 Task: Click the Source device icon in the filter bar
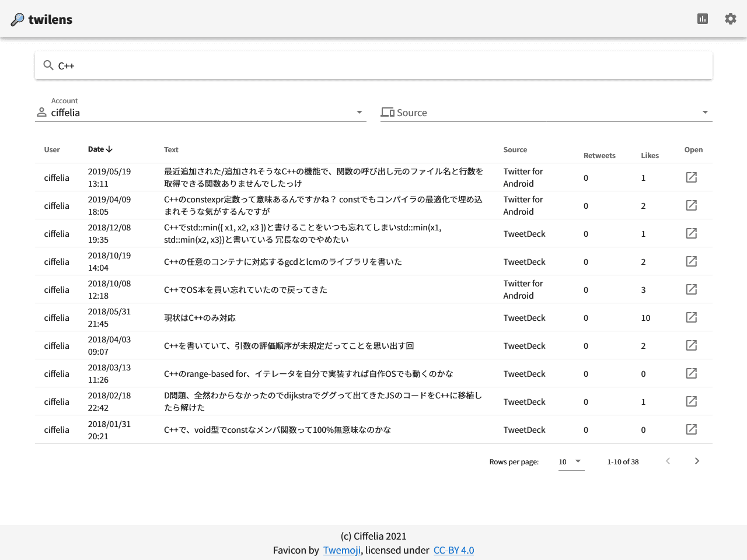tap(388, 111)
